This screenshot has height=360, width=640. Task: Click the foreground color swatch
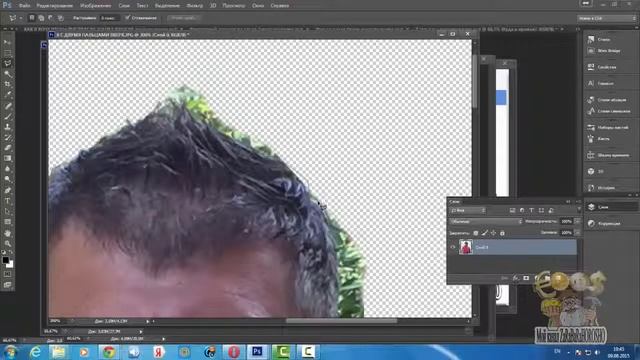5,260
